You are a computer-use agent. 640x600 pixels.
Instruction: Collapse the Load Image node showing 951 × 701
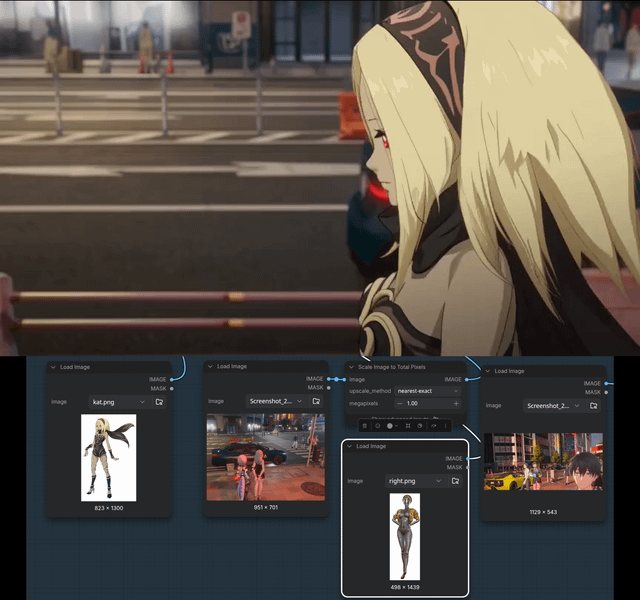210,367
